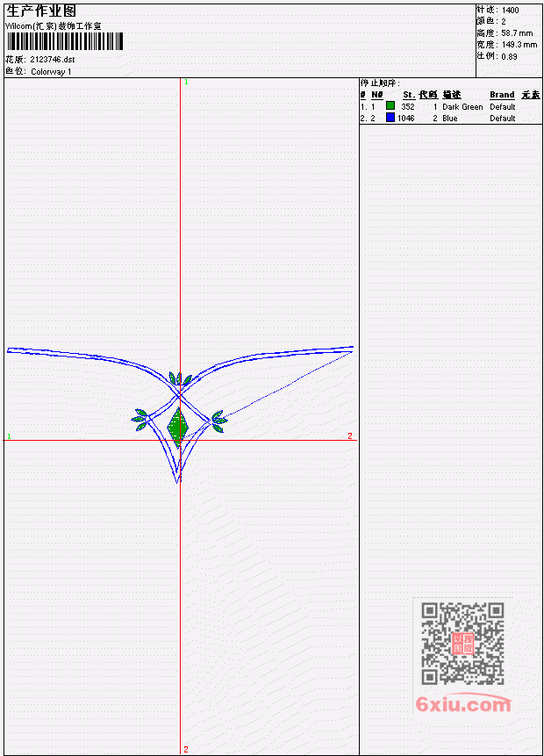Click the height value '58.7 mm'

click(517, 33)
